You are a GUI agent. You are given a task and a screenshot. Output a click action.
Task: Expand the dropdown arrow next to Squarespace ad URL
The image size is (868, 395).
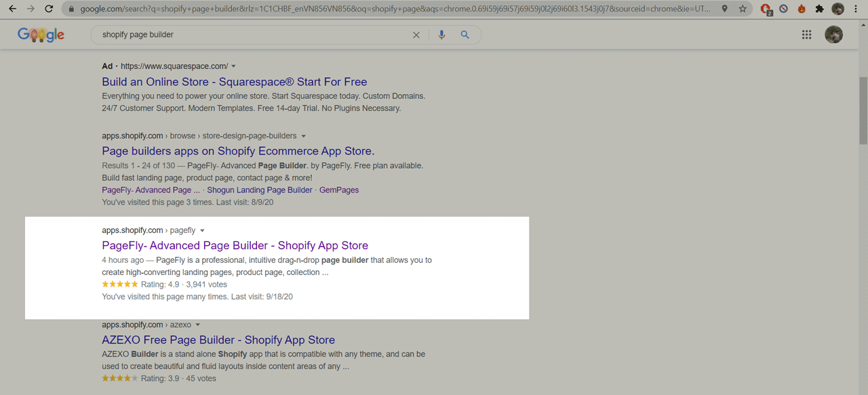[234, 66]
